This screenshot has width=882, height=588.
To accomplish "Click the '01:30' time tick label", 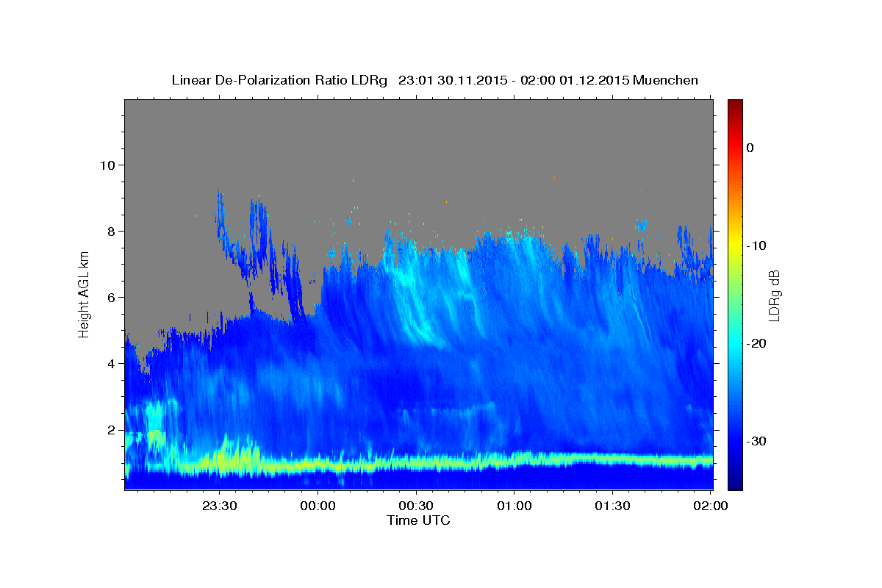I will point(612,506).
